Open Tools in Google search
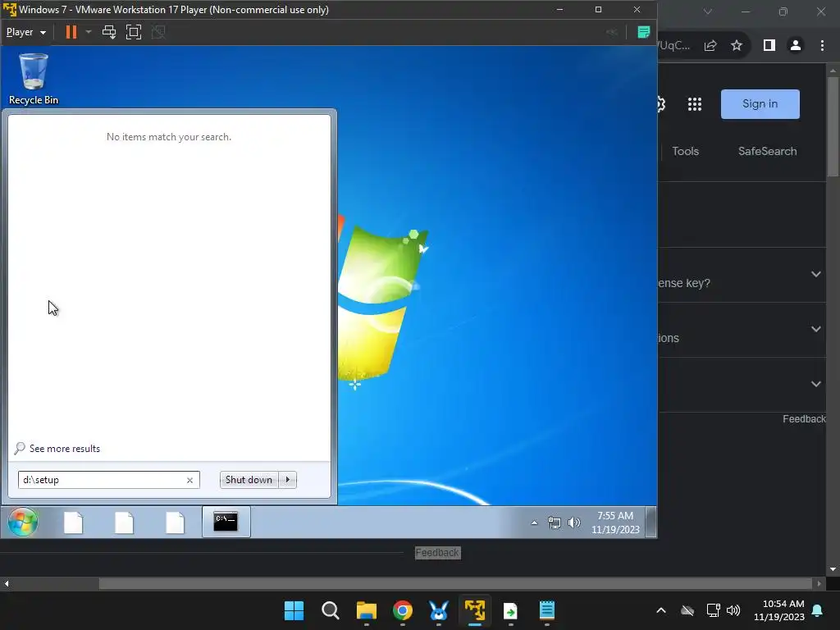 tap(685, 151)
